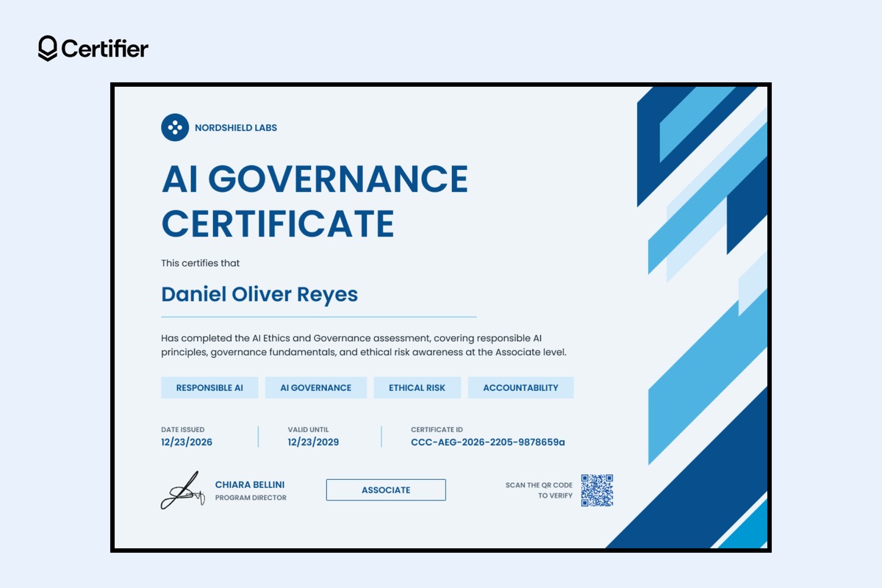Click the AI GOVERNANCE title line
882x588 pixels.
pyautogui.click(x=315, y=179)
